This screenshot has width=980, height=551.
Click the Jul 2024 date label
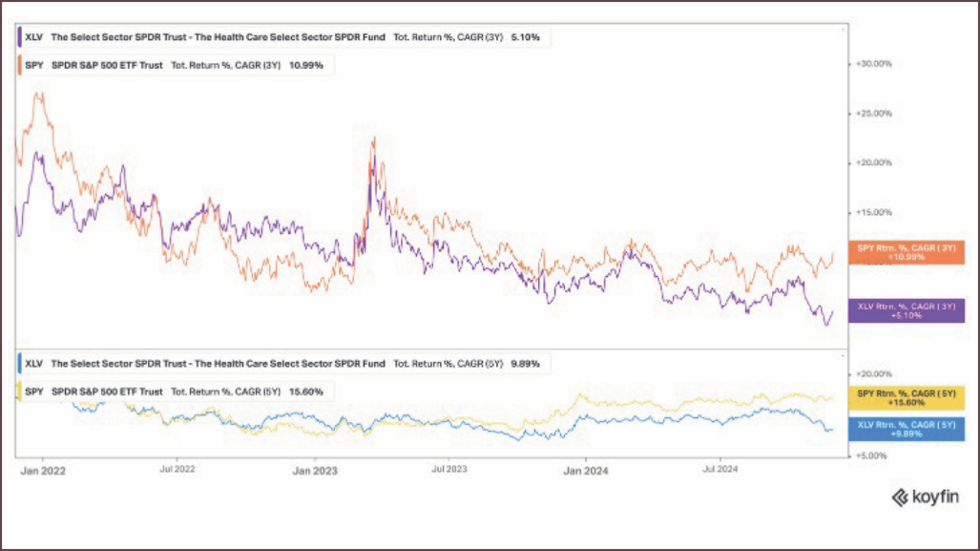tap(720, 469)
